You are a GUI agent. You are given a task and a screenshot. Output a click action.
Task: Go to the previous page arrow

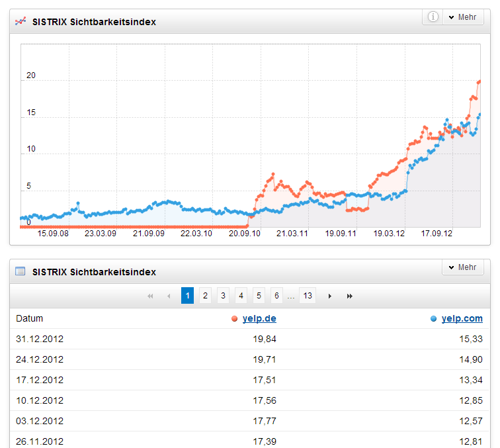[x=169, y=296]
